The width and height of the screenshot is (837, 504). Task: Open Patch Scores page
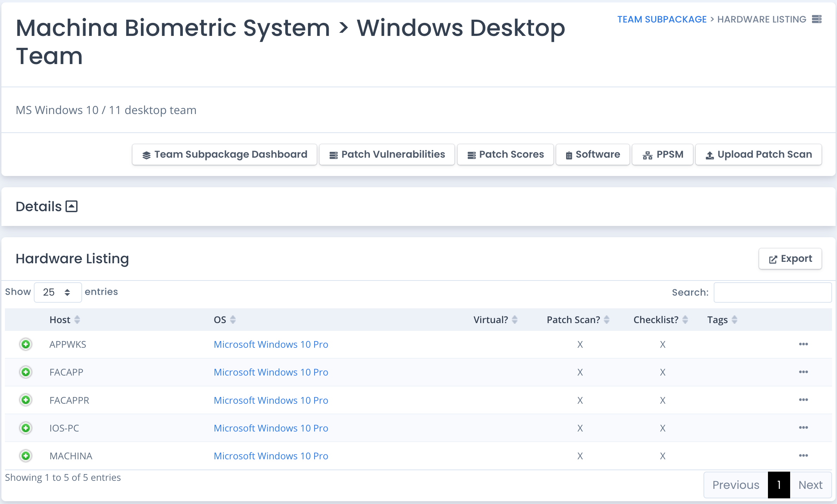coord(506,155)
